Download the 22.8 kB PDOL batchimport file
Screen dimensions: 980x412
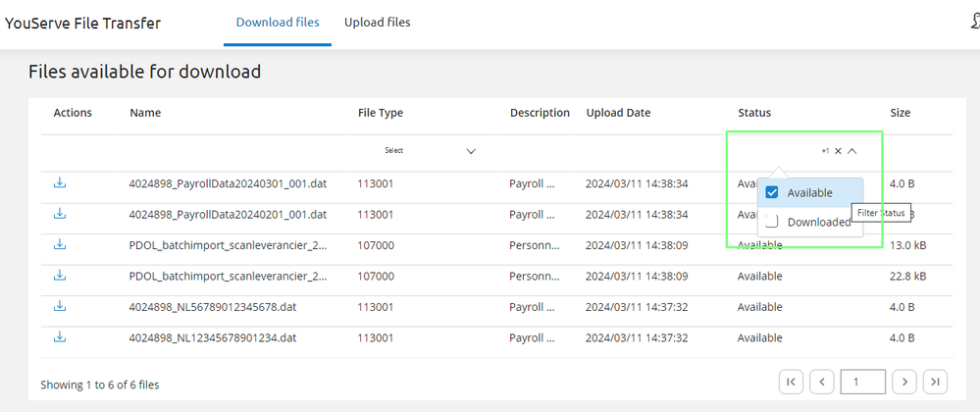[x=60, y=276]
